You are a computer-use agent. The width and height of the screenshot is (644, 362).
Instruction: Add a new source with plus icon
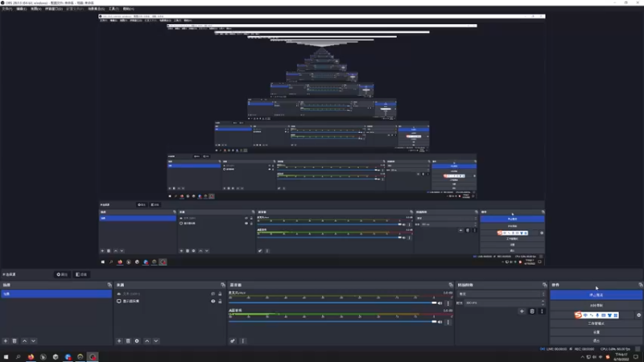point(119,341)
